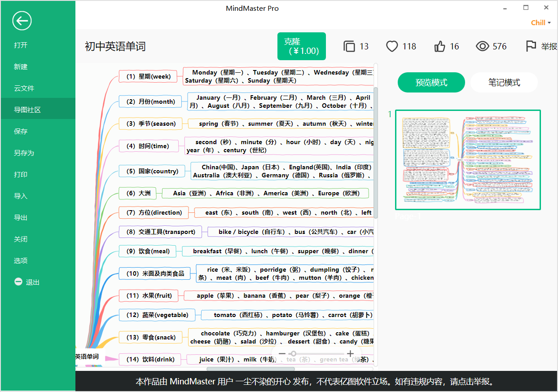
Task: Click the horizontal scrollbar of the map preview
Action: coord(250,369)
